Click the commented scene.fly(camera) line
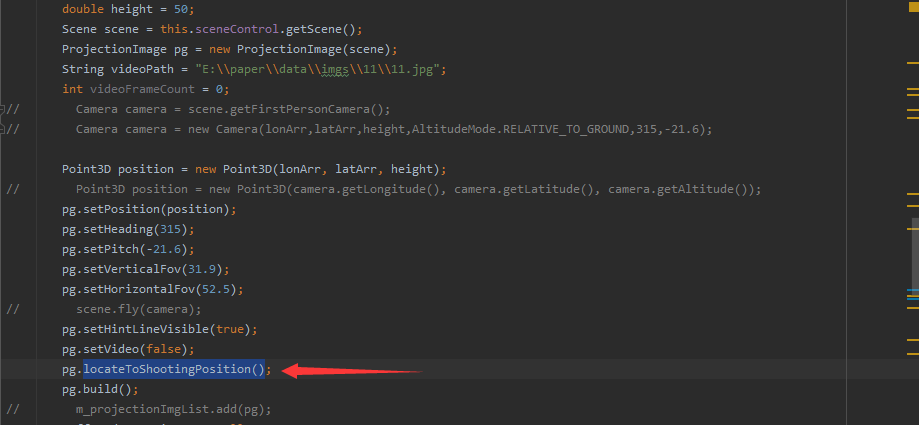The width and height of the screenshot is (919, 425). point(138,308)
